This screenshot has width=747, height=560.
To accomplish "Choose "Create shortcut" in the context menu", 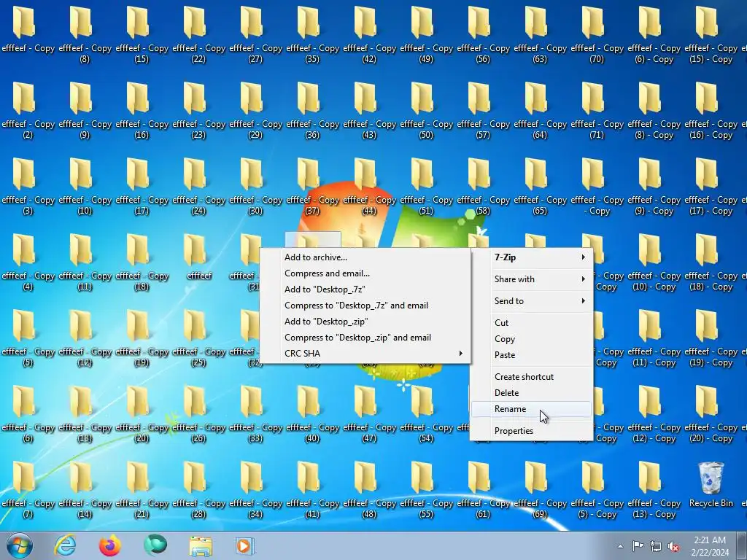I will [532, 377].
